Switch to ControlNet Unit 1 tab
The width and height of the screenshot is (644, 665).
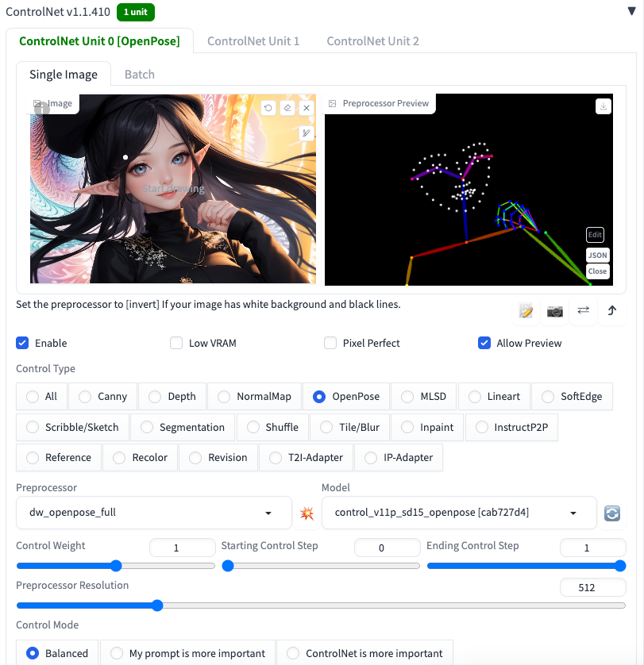[x=253, y=40]
